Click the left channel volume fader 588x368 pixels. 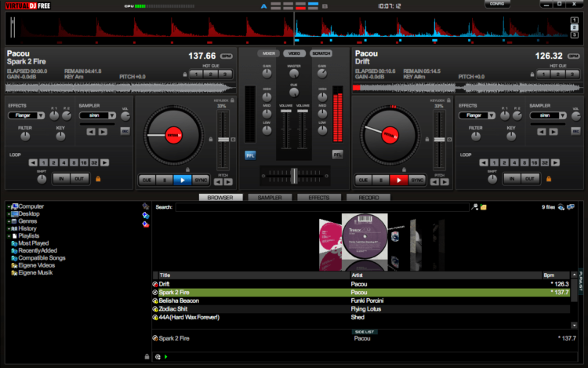(285, 111)
